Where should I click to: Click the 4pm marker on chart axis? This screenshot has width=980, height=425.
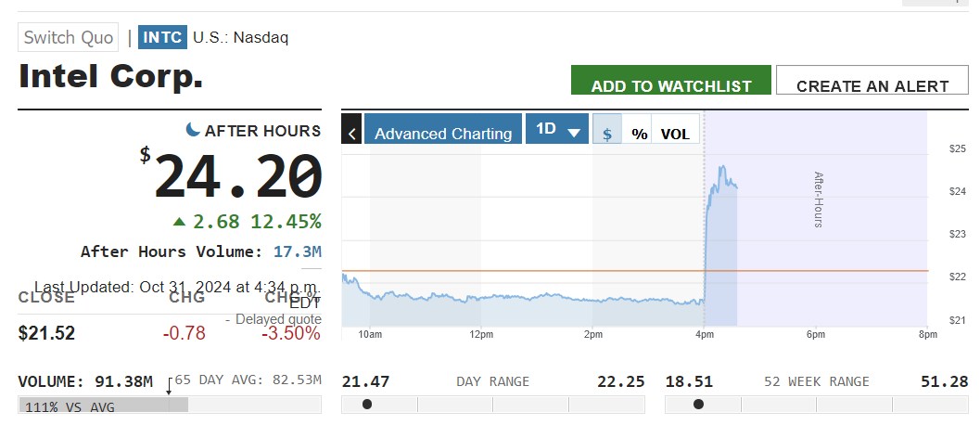coord(704,334)
